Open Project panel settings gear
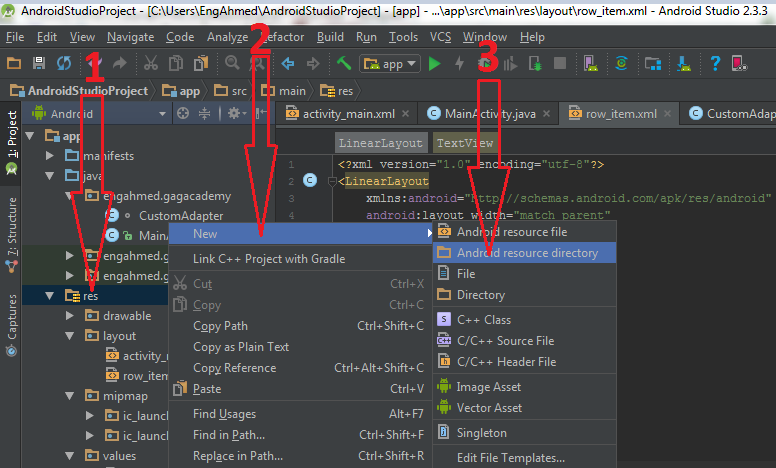This screenshot has width=776, height=468. click(237, 114)
